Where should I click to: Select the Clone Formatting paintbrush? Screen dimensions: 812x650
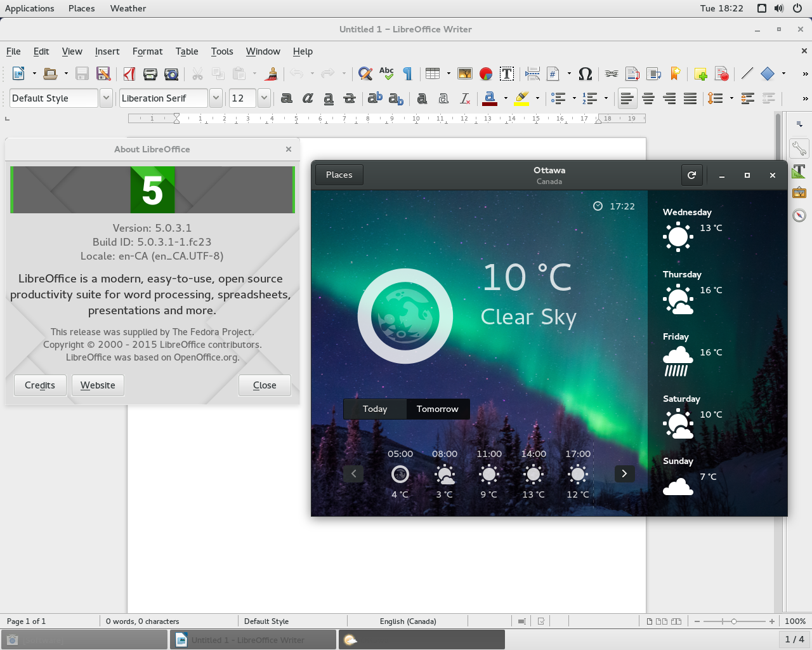coord(272,74)
